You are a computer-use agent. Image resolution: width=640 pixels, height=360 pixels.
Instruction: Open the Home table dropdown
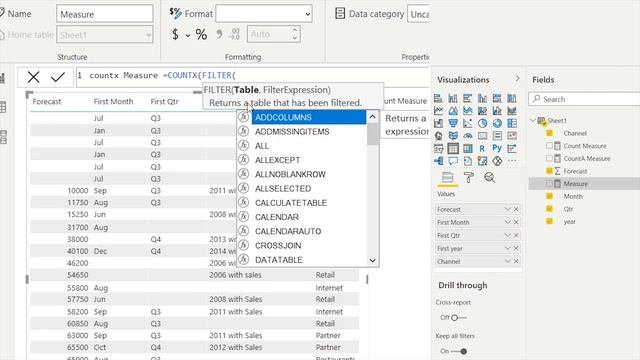pyautogui.click(x=104, y=35)
